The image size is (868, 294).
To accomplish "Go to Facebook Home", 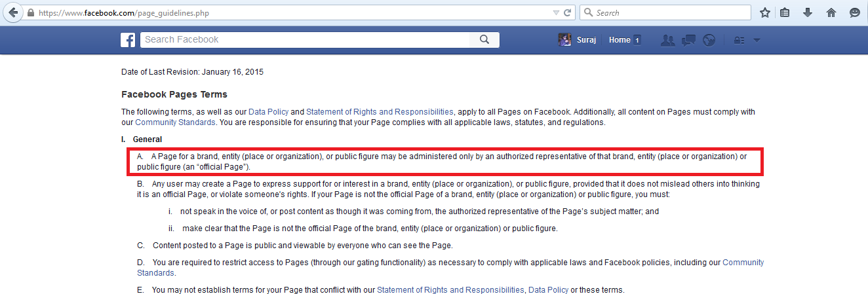I will [620, 40].
